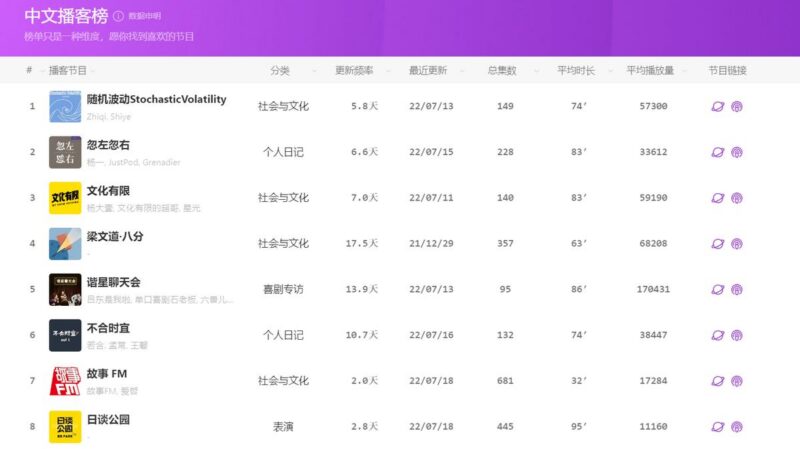The height and width of the screenshot is (449, 800).
Task: Open the 故事 FM podcast title
Action: tap(107, 374)
